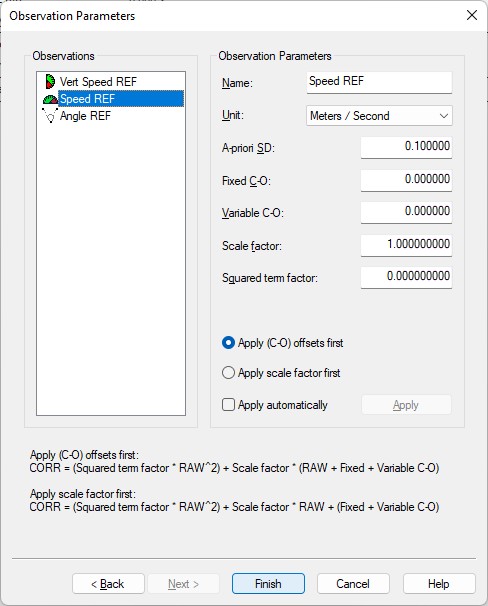Expand the Unit dropdown arrow
The height and width of the screenshot is (606, 488).
tap(444, 116)
